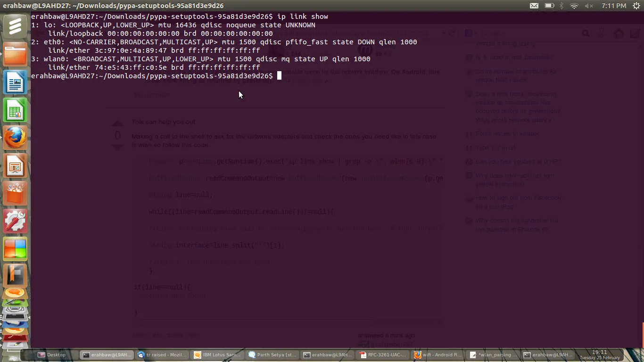
Task: Click eth0 MAC address 3c:97:0e:4a:89:47
Action: click(131, 50)
